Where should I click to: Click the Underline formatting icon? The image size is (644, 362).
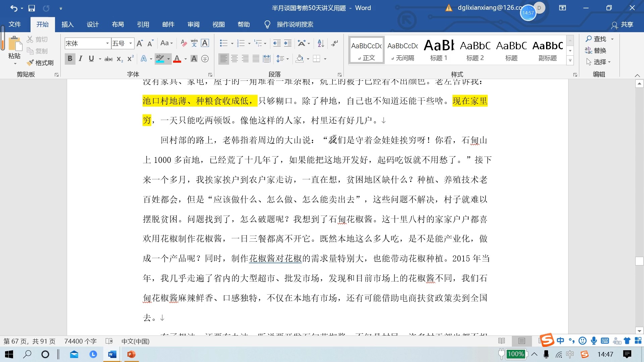[x=90, y=58]
